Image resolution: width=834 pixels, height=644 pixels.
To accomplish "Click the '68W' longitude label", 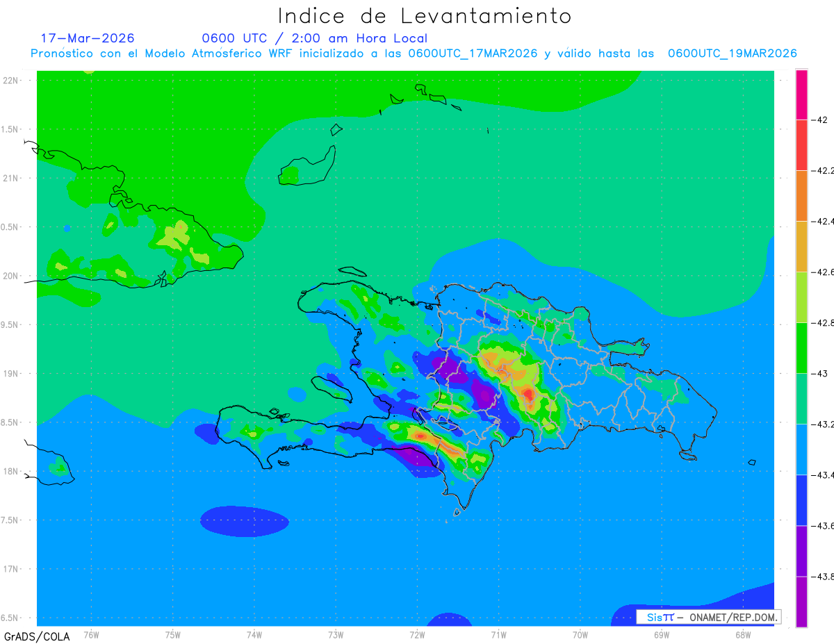I will 743,634.
